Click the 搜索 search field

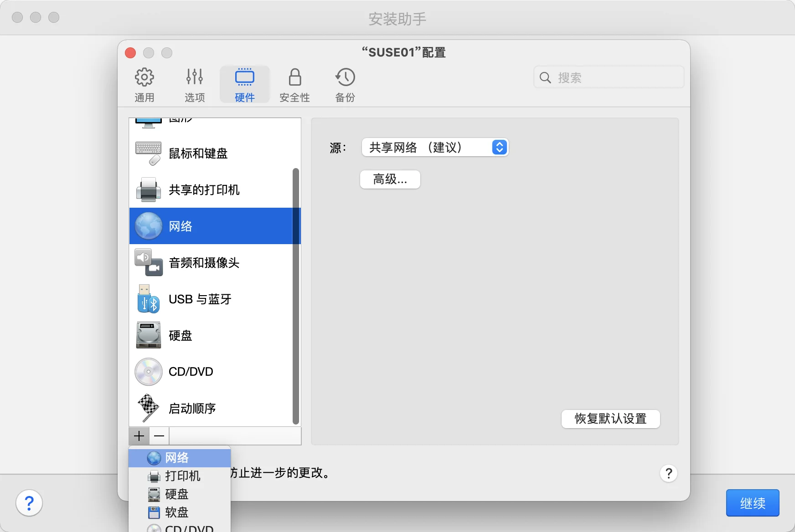coord(609,77)
